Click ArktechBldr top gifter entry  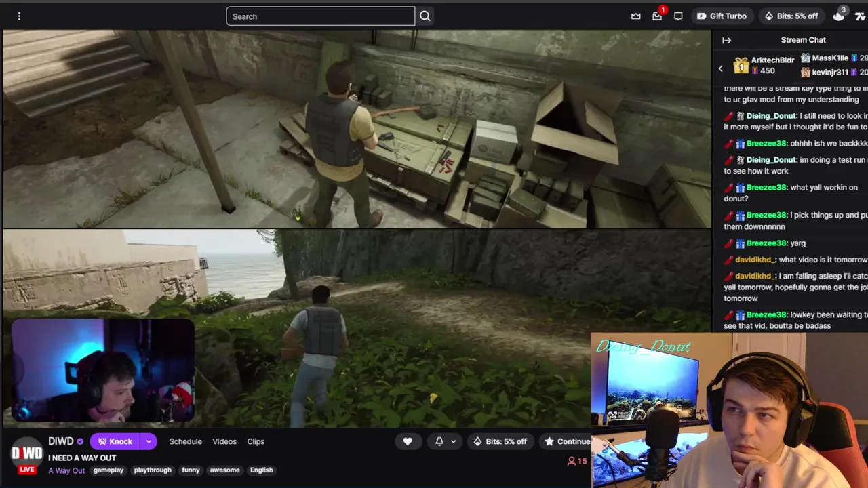pyautogui.click(x=764, y=65)
